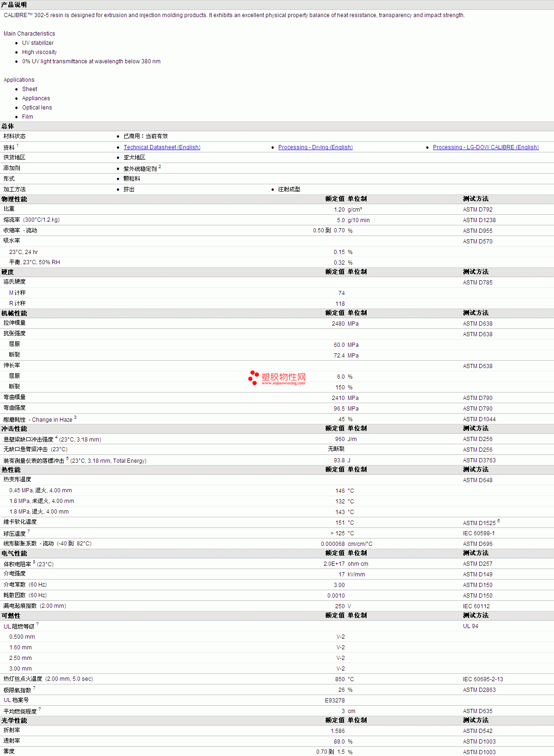Click the '总体' section header
The image size is (554, 756).
(x=8, y=126)
